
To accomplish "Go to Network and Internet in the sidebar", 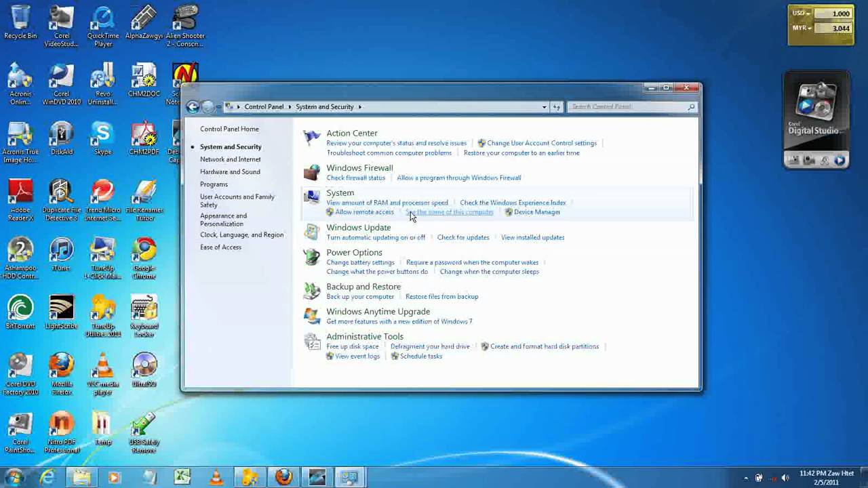I will (x=230, y=159).
